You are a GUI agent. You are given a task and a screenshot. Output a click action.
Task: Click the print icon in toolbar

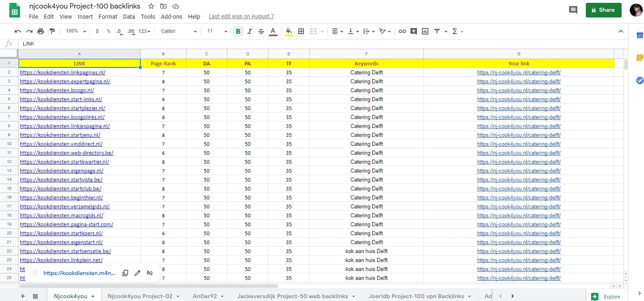click(x=41, y=31)
